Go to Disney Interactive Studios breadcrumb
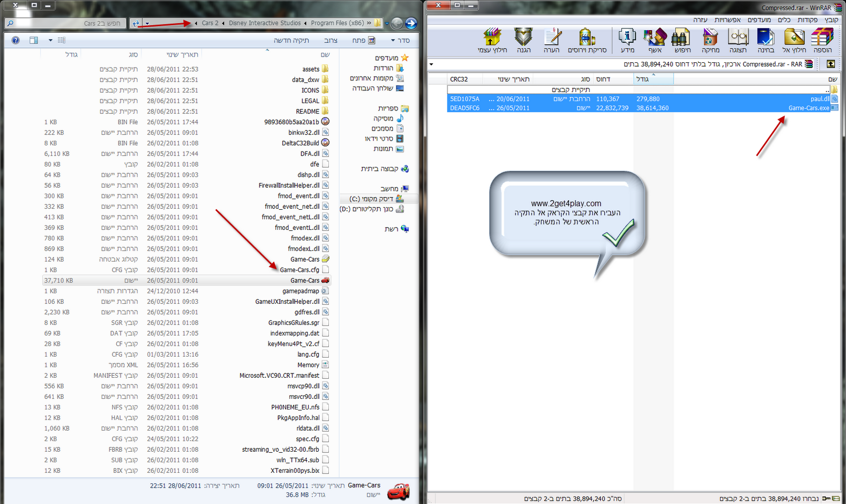Image resolution: width=846 pixels, height=504 pixels. coord(264,23)
